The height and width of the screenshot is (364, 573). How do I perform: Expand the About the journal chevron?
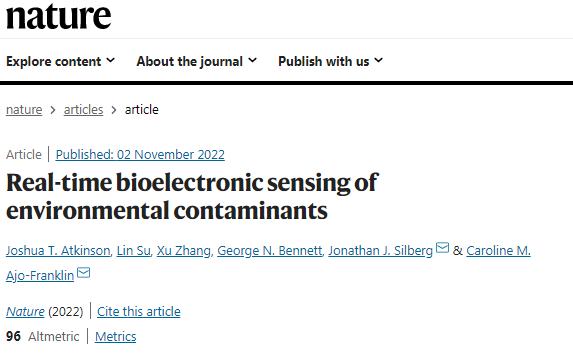pyautogui.click(x=252, y=60)
